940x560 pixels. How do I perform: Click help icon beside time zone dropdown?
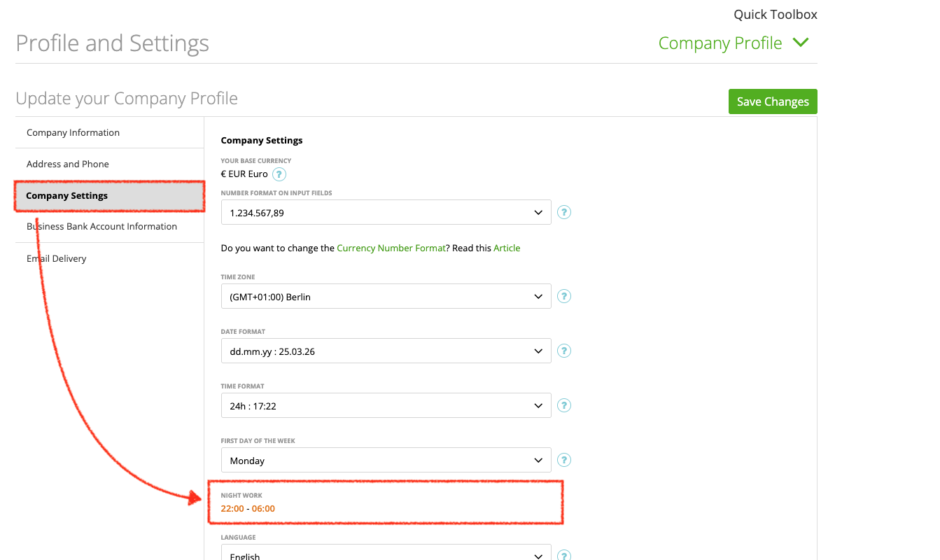(564, 296)
